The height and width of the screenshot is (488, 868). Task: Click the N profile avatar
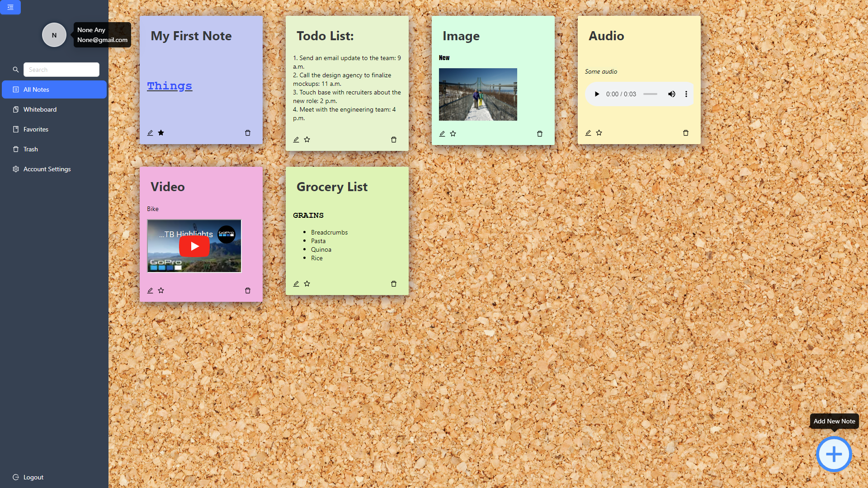coord(54,35)
